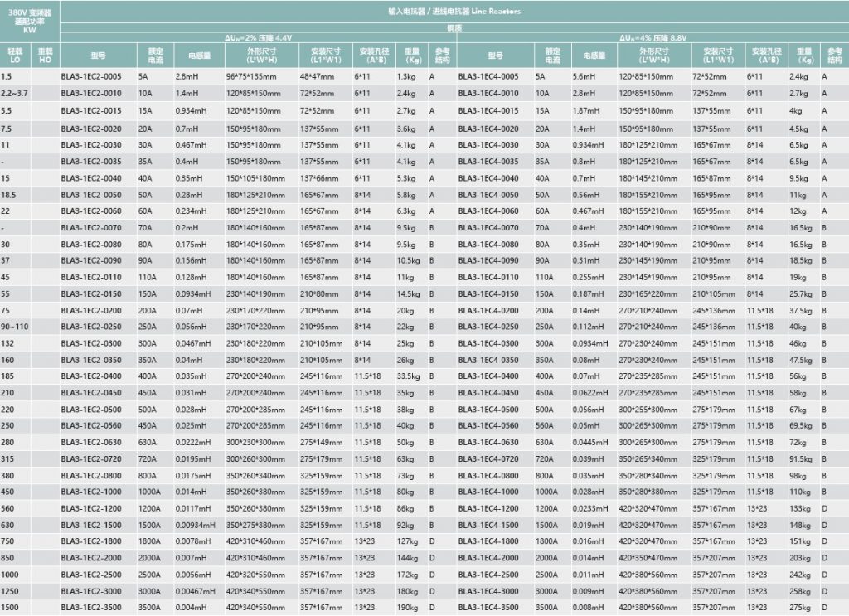Image resolution: width=849 pixels, height=616 pixels.
Task: Select the 25.7kg weight value
Action: pos(801,294)
